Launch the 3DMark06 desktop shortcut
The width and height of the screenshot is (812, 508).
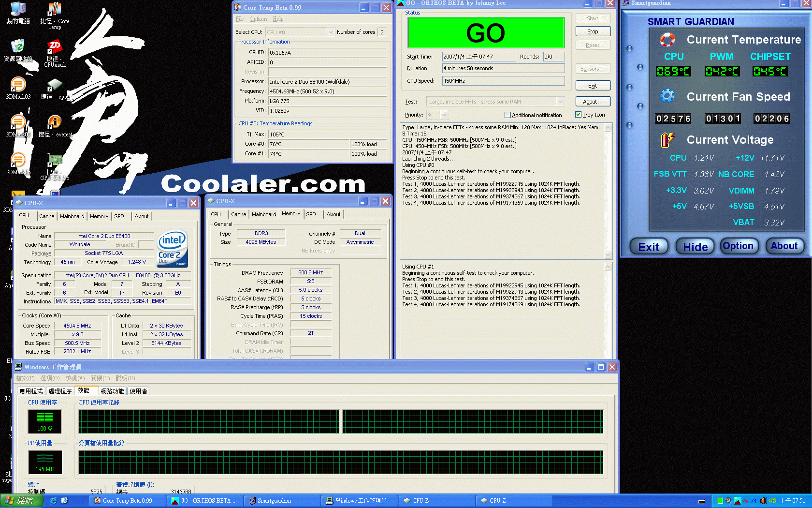pos(18,164)
